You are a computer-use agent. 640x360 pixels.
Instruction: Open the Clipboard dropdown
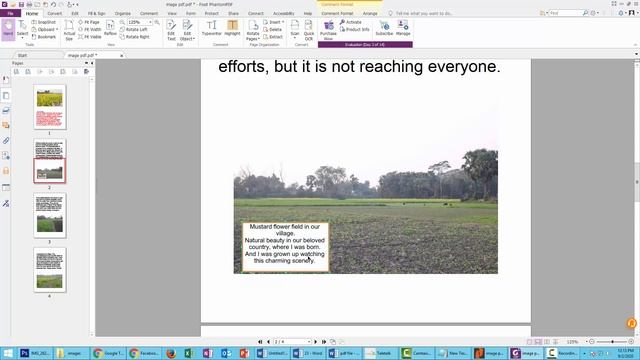45,29
